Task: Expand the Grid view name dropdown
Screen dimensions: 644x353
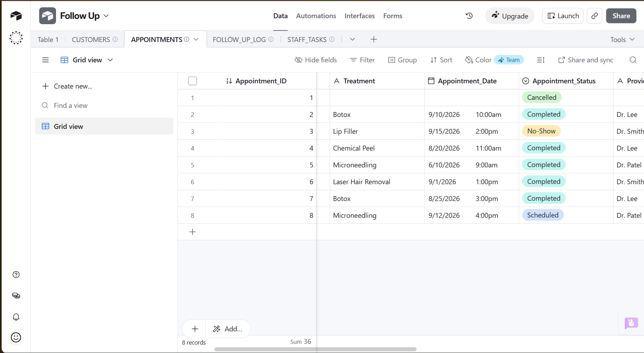Action: 110,60
